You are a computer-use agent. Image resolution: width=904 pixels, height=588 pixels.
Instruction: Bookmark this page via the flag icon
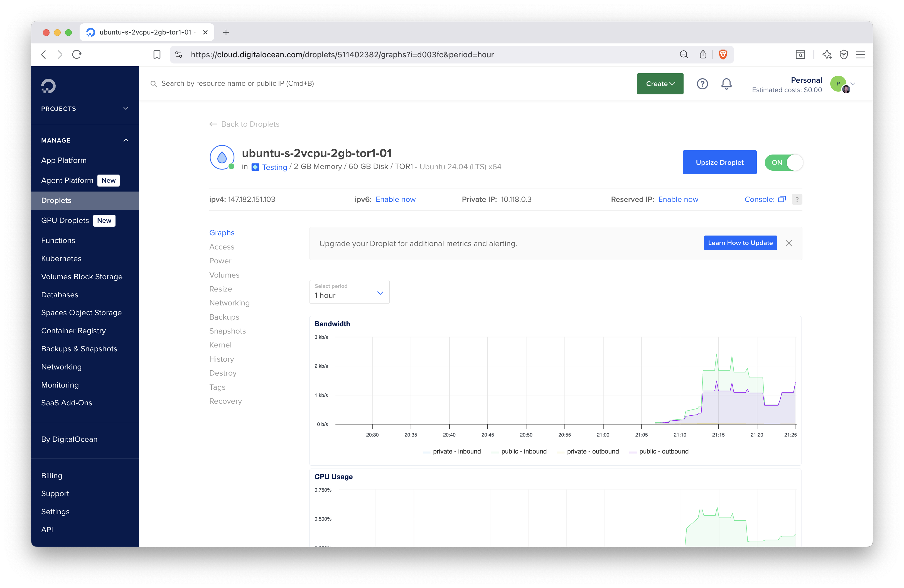tap(157, 54)
